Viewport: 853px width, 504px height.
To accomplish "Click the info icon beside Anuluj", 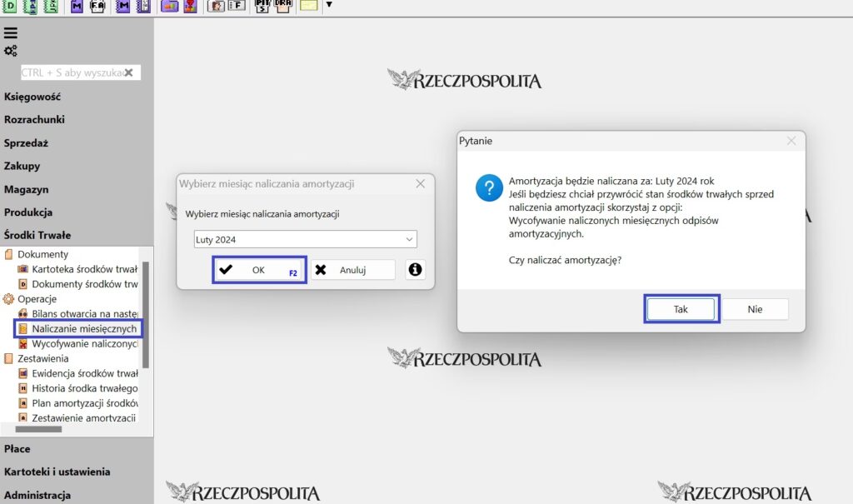I will 415,270.
